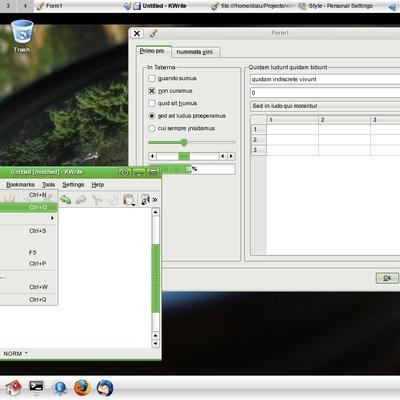Click the rightmost arrow of Form1 horizontal scrollbar
400x400 pixels.
pos(231,156)
